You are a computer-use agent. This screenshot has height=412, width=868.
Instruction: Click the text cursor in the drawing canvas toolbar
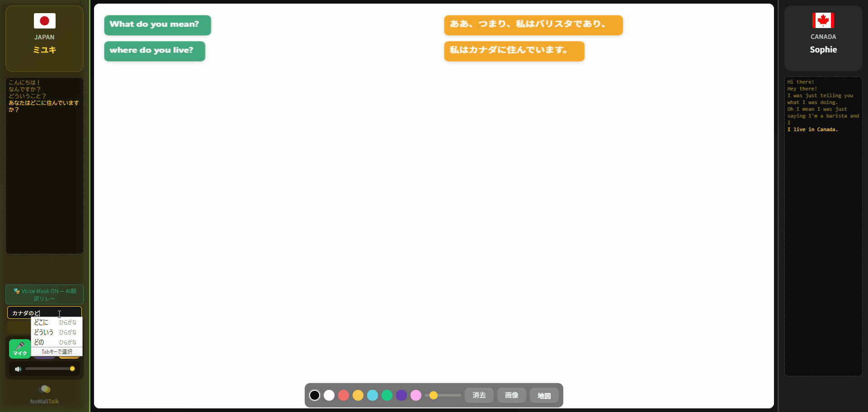(60, 314)
